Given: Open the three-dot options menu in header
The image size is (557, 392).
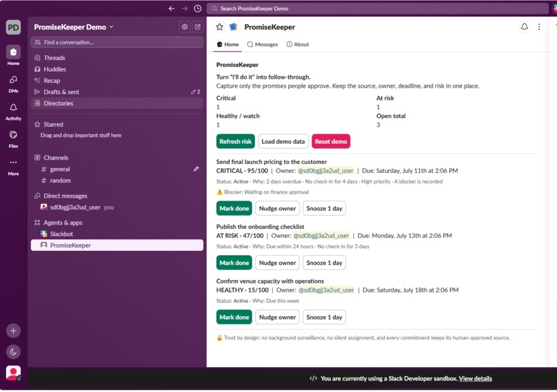Looking at the screenshot, I should click(539, 27).
